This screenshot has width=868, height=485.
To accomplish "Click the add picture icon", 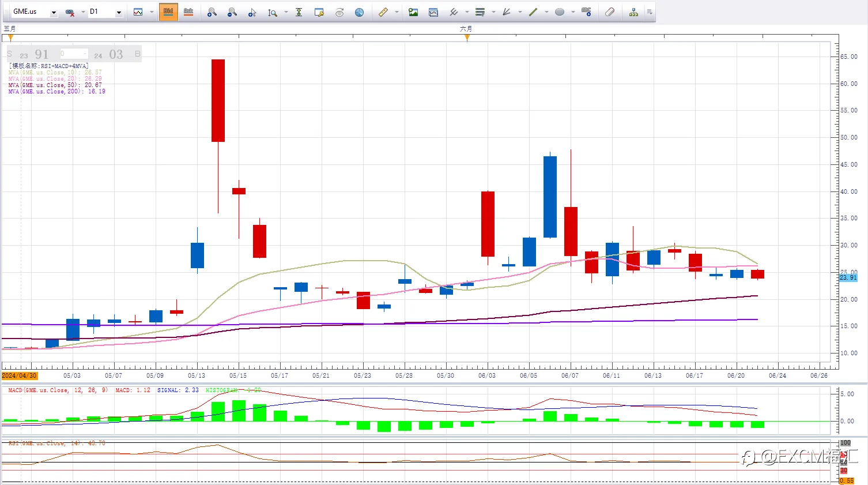I will coord(413,12).
